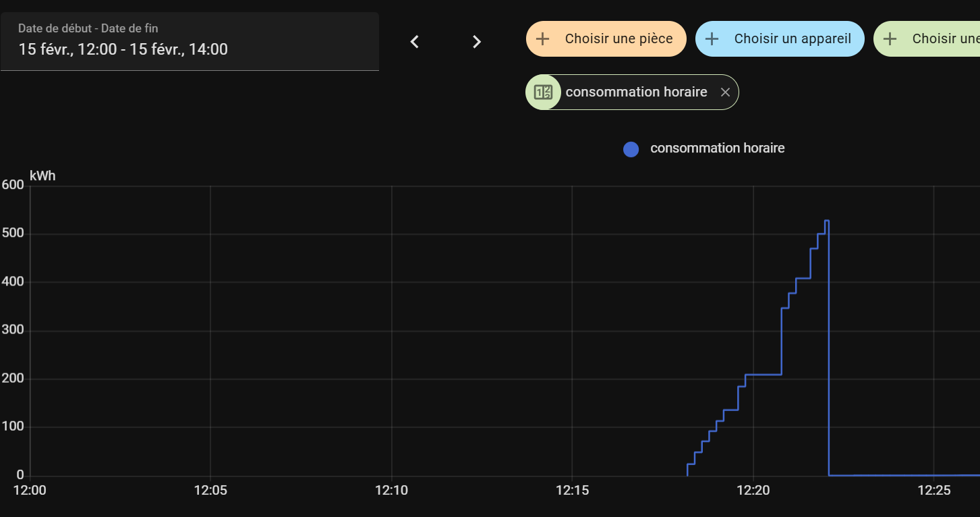Viewport: 980px width, 517px height.
Task: Toggle series via blue legend dot
Action: 631,149
